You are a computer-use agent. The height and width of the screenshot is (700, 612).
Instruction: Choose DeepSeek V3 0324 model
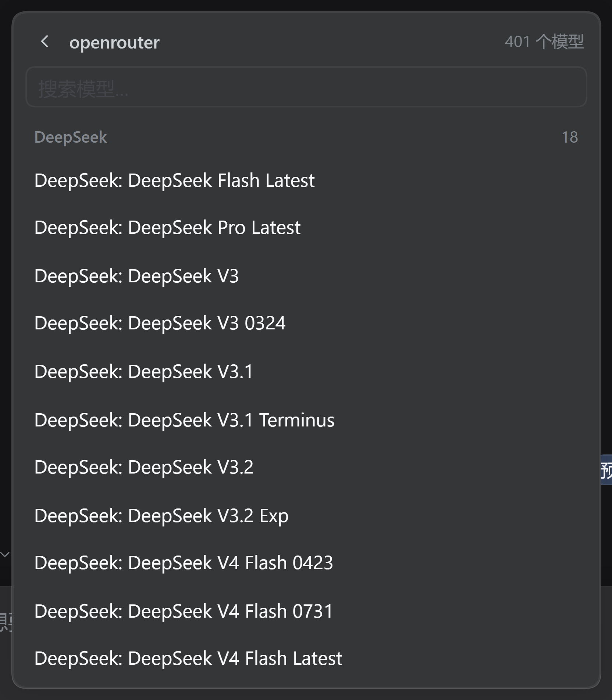pos(306,323)
